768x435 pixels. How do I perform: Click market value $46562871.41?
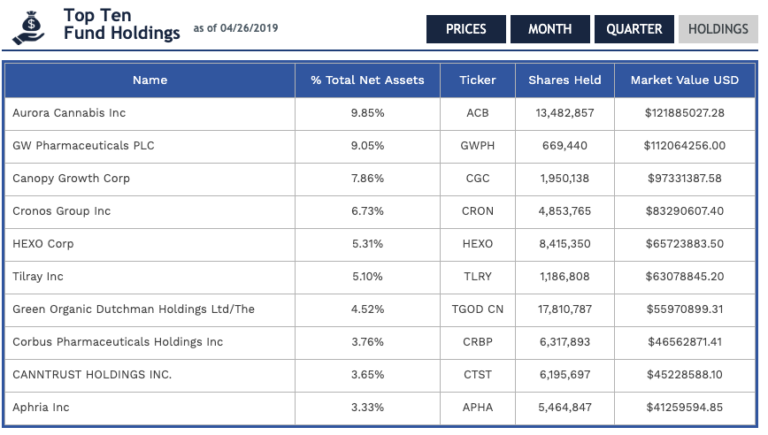point(685,342)
